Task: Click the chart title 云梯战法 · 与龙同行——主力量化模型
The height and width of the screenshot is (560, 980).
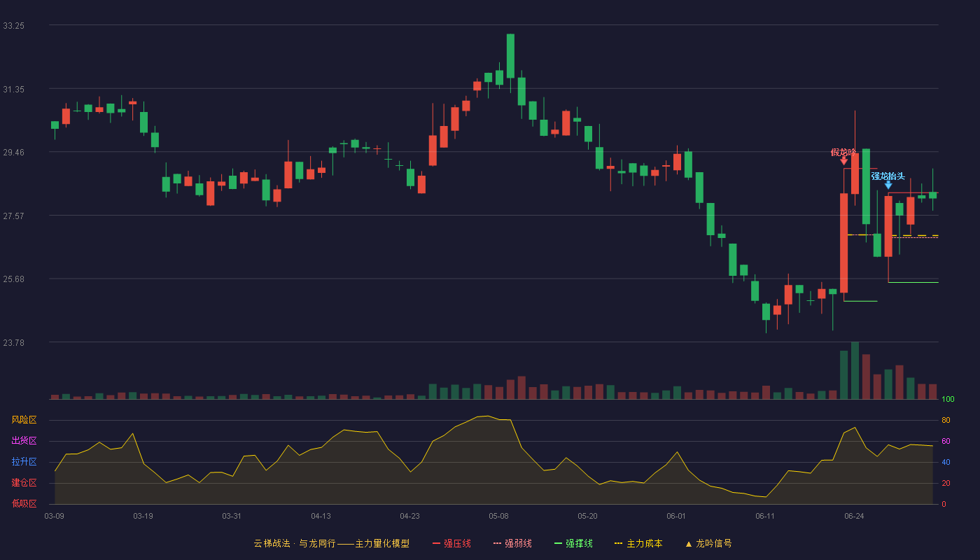Action: pyautogui.click(x=331, y=543)
